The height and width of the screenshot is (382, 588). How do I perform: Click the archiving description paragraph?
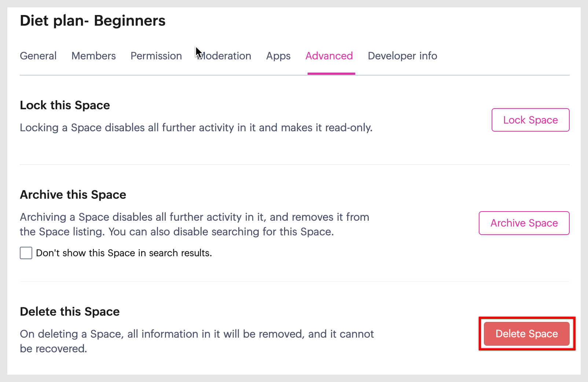click(x=194, y=224)
